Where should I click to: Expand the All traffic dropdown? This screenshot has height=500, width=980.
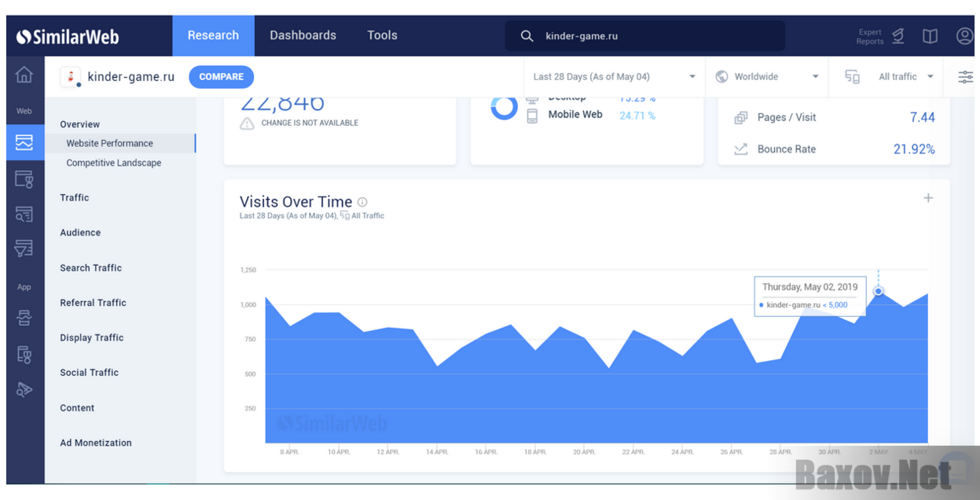[x=890, y=77]
